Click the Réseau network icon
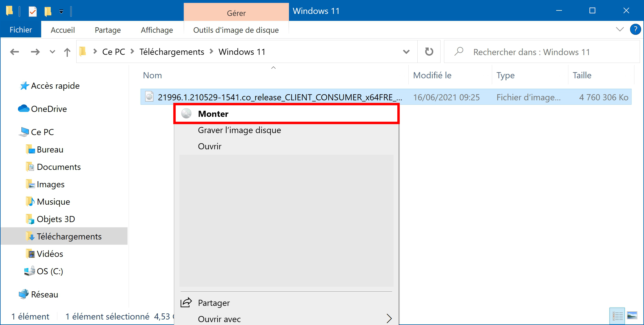Image resolution: width=644 pixels, height=325 pixels. (24, 294)
